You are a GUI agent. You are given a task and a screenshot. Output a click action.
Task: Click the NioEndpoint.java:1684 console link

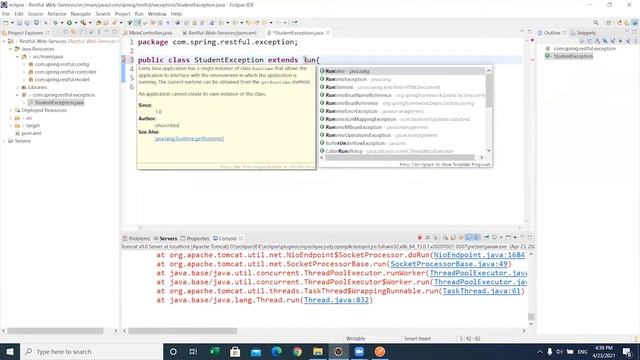point(479,255)
